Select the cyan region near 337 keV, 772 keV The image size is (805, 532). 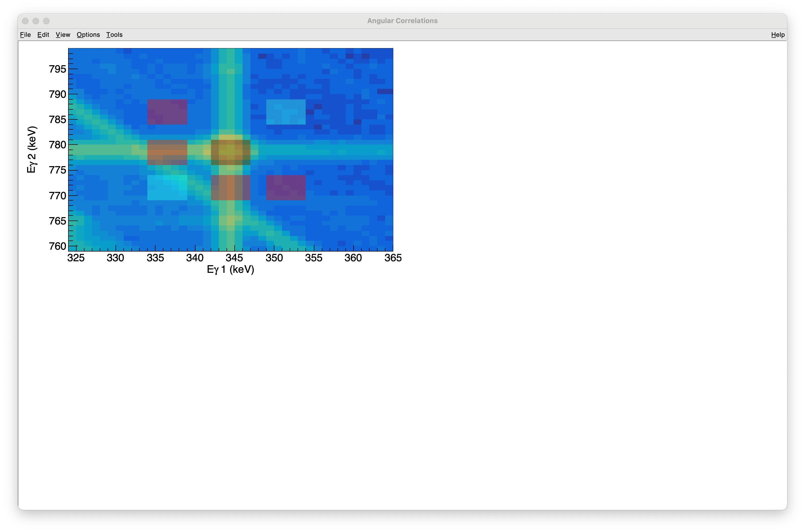[x=167, y=188]
